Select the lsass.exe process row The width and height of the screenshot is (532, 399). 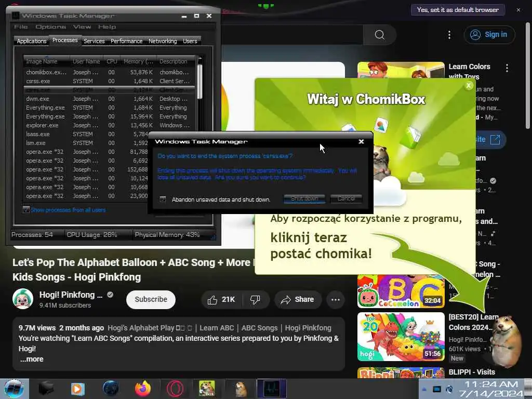pos(86,134)
